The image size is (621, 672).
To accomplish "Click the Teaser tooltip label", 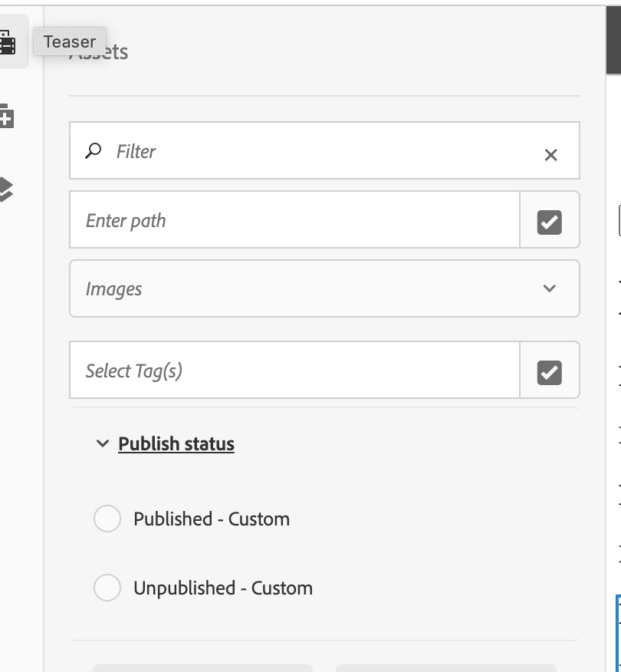I will click(70, 41).
